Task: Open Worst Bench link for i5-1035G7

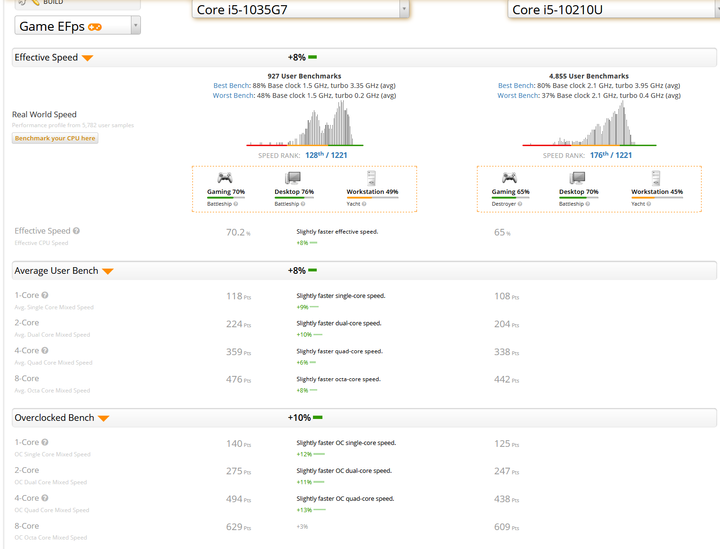Action: point(233,95)
